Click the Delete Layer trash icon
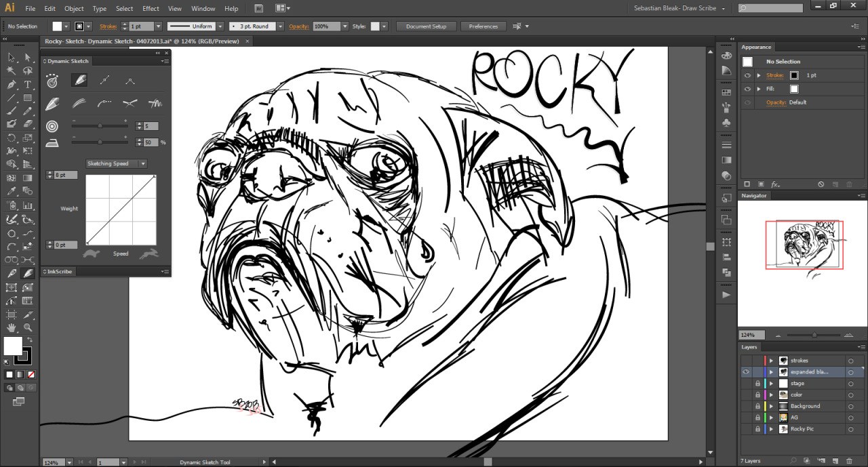 coord(850,461)
